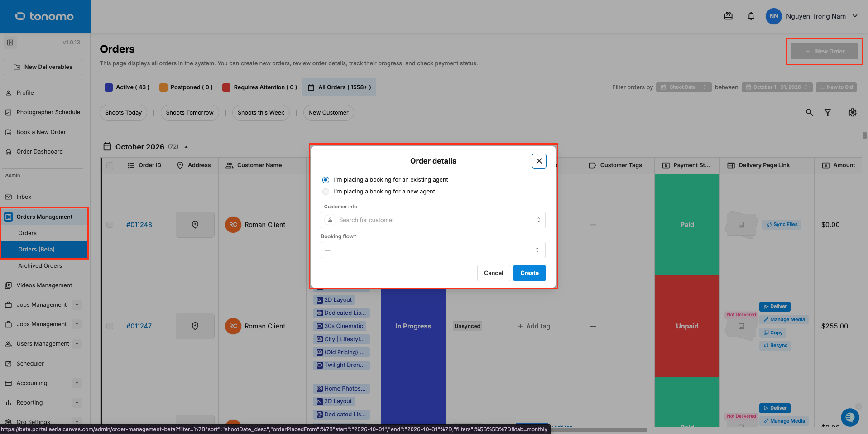The width and height of the screenshot is (868, 434).
Task: Collapse the sidebar panel icon
Action: pos(10,43)
